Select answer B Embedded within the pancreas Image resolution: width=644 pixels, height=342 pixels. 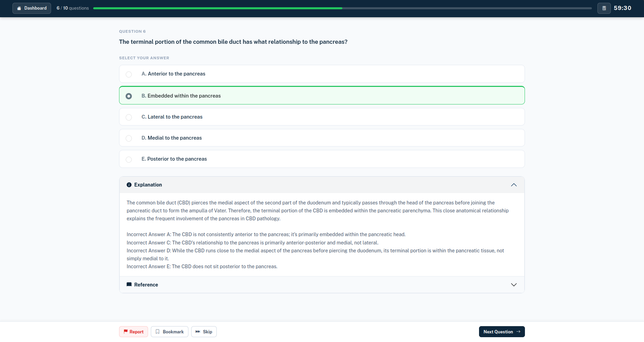322,95
